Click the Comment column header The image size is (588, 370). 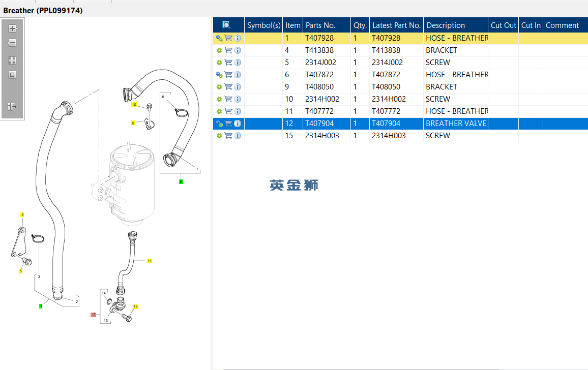pyautogui.click(x=566, y=25)
